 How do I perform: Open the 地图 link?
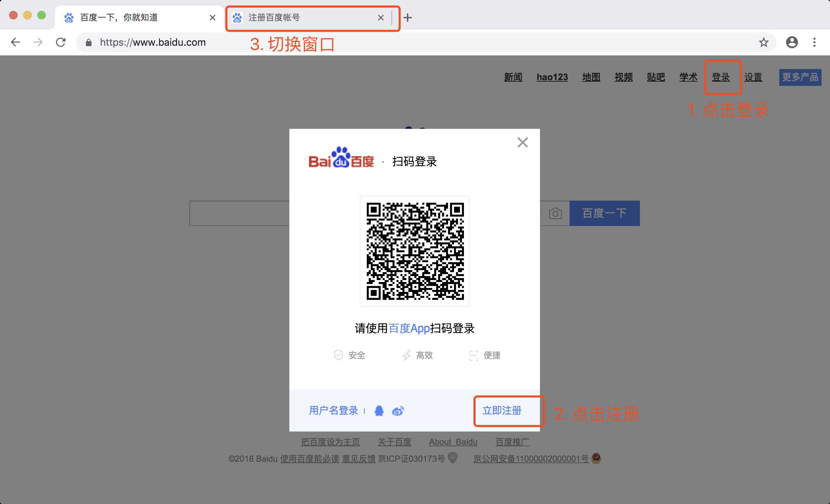click(591, 77)
